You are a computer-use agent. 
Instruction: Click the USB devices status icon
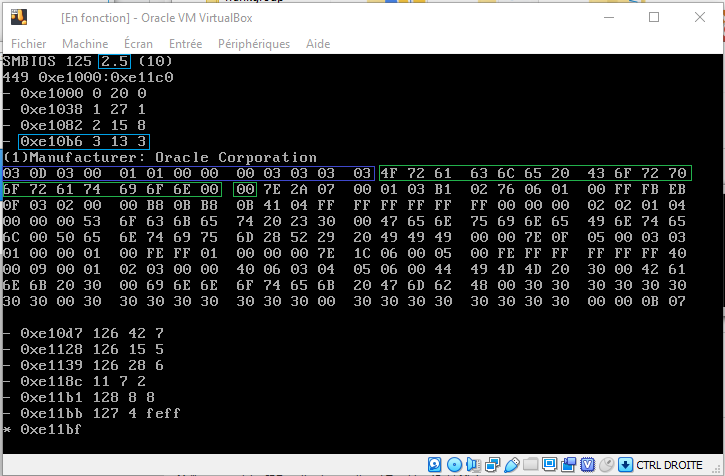tap(512, 465)
